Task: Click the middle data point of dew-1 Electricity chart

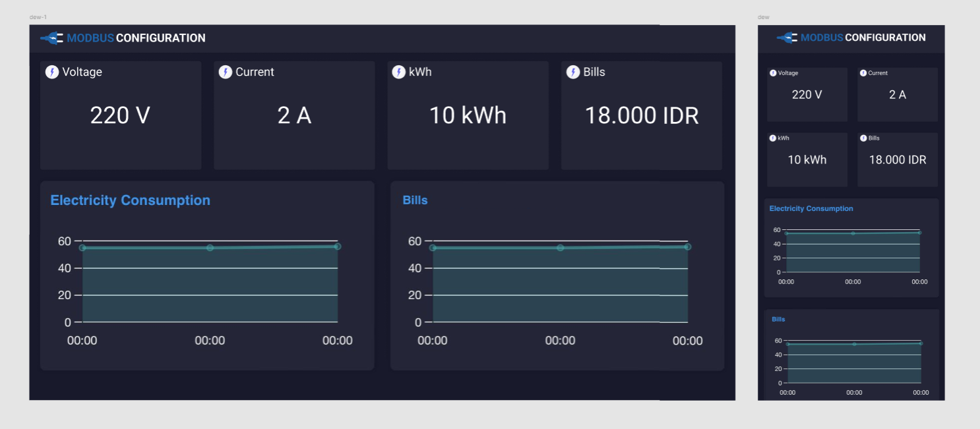Action: click(210, 248)
